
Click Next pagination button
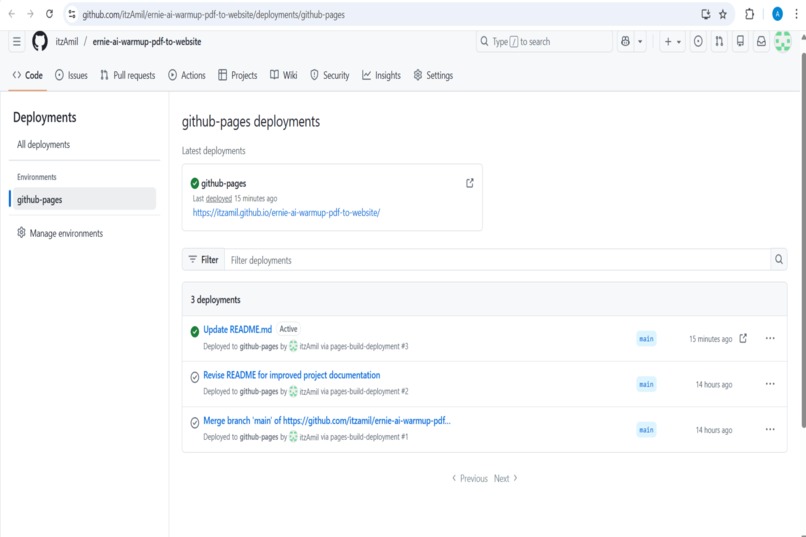(x=506, y=478)
